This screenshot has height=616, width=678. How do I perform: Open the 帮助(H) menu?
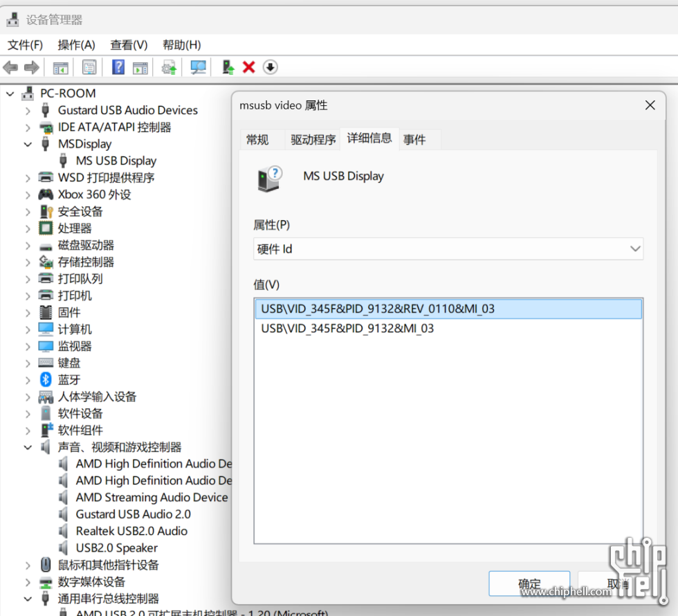pos(181,45)
